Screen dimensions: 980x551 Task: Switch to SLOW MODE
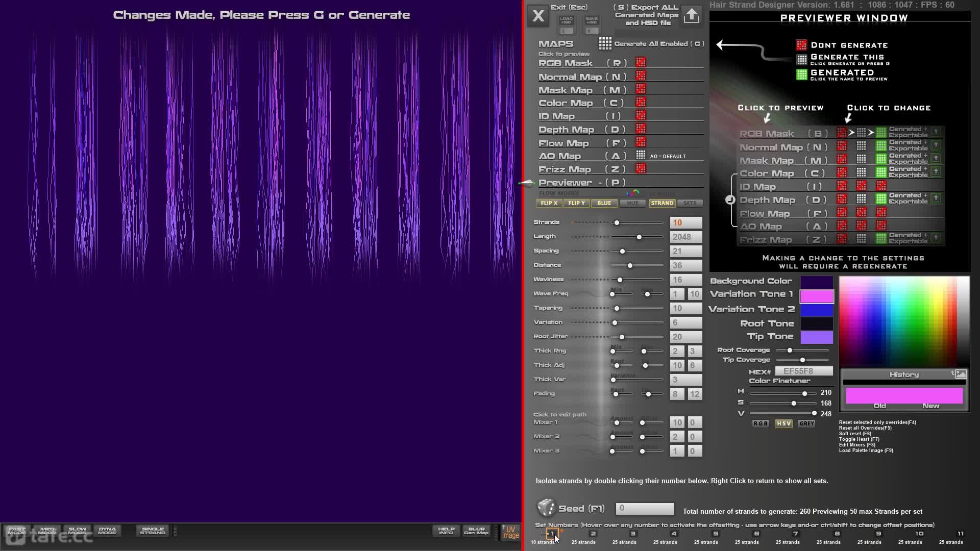point(77,531)
